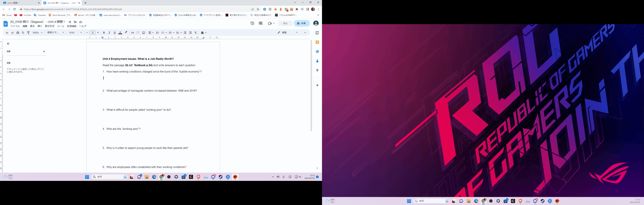Screen dimensions: 644x205
Task: Select the paint format roller tool
Action: [x=28, y=33]
